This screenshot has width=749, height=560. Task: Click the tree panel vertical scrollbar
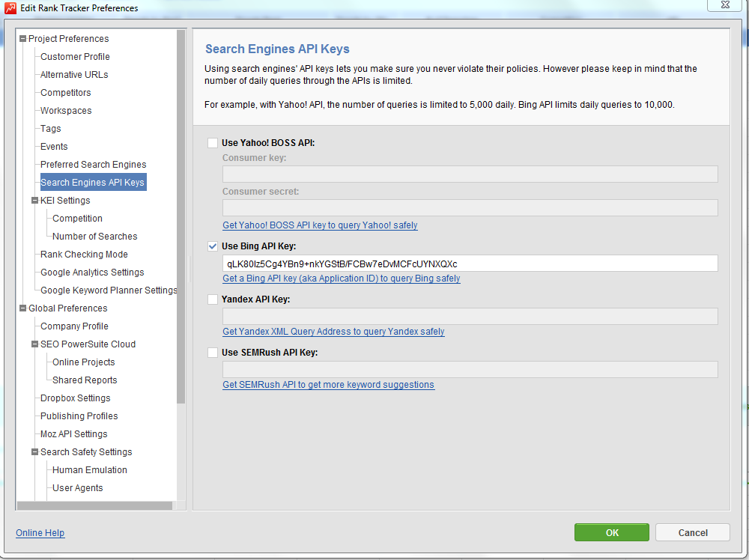[181, 217]
